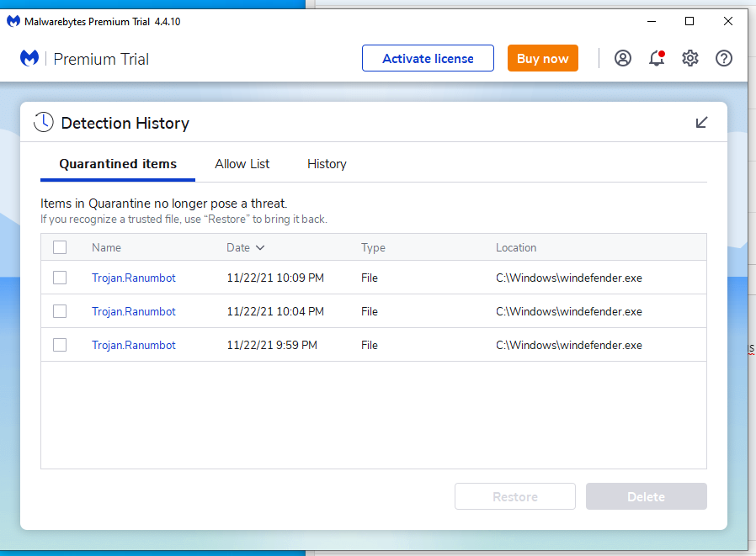Viewport: 756px width, 556px height.
Task: Click the File type in the 9:59 PM row
Action: click(x=370, y=346)
